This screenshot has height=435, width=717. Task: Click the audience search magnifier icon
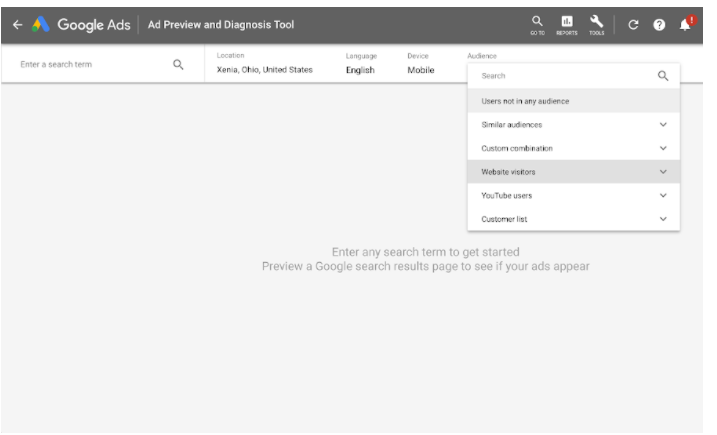tap(663, 75)
